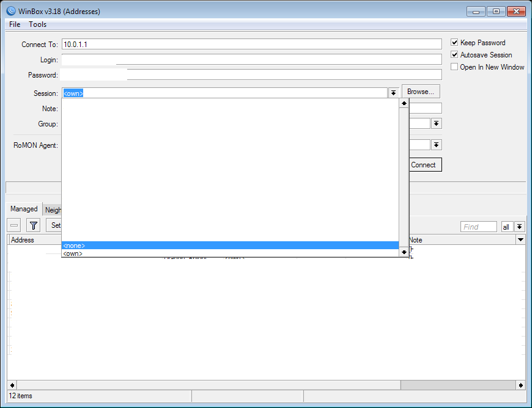Image resolution: width=532 pixels, height=408 pixels.
Task: Click the Set button in Managed toolbar
Action: (x=54, y=225)
